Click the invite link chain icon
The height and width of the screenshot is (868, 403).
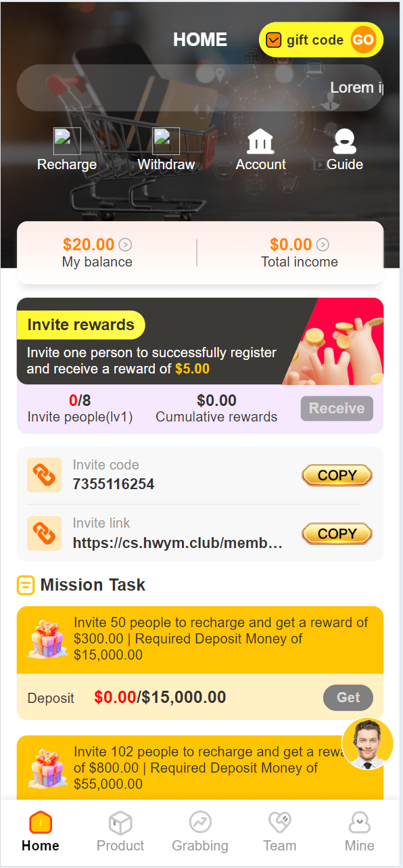[45, 533]
